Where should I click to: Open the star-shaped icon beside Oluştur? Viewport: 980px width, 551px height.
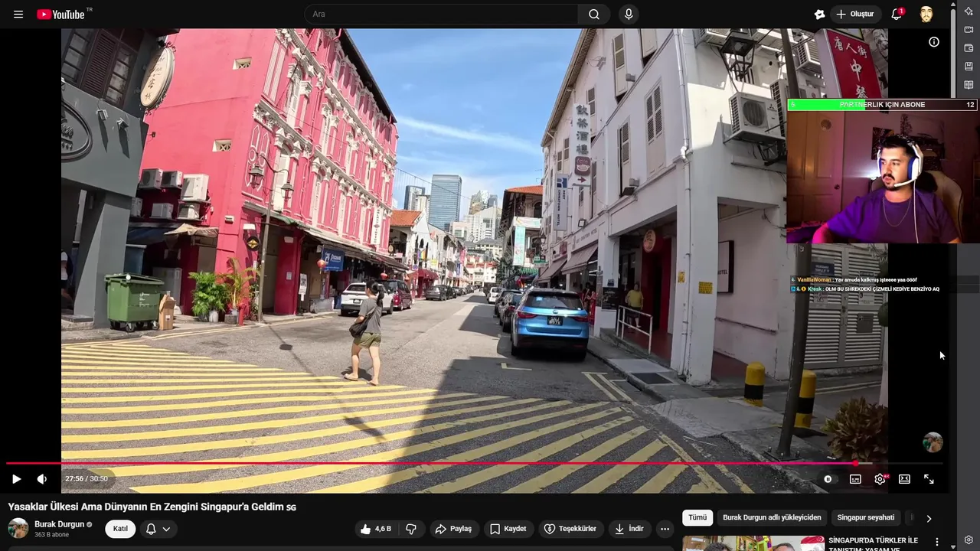[x=820, y=15]
